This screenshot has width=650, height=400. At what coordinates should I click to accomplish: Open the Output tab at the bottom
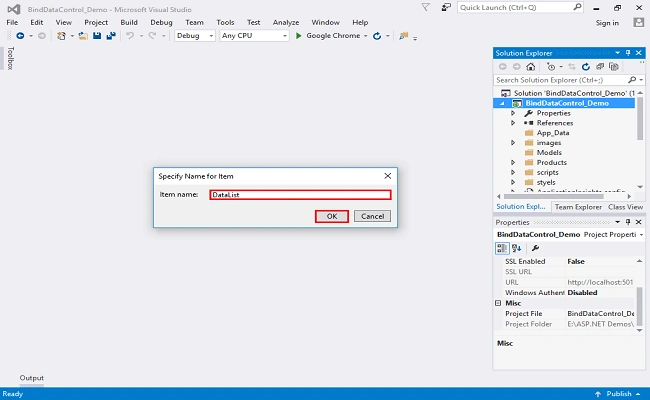coord(32,378)
